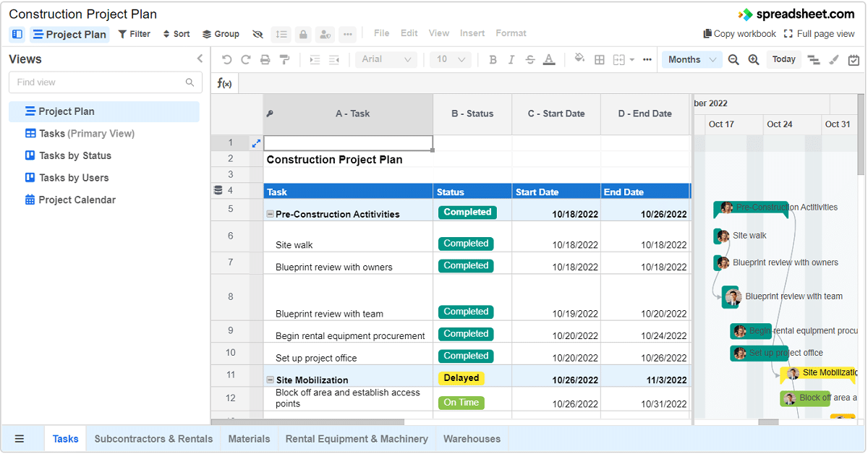Click the increase indent icon

click(315, 59)
